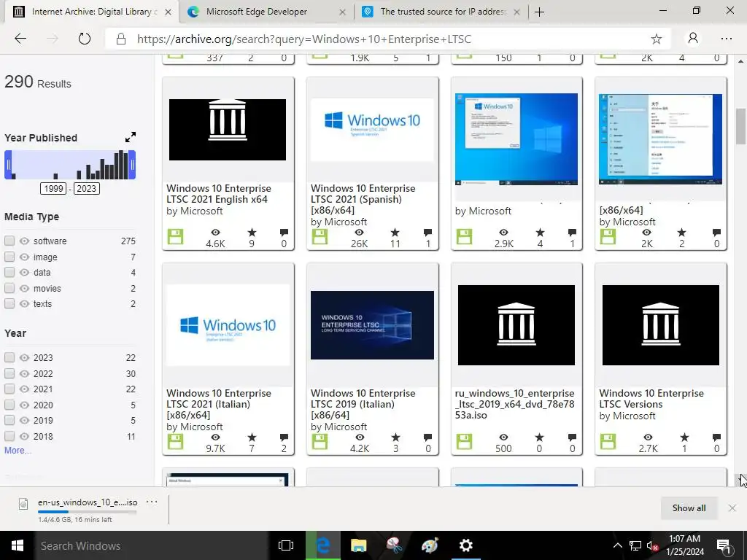Image resolution: width=747 pixels, height=560 pixels.
Task: Click views eye on LTSC 2019 Italian card
Action: point(360,437)
